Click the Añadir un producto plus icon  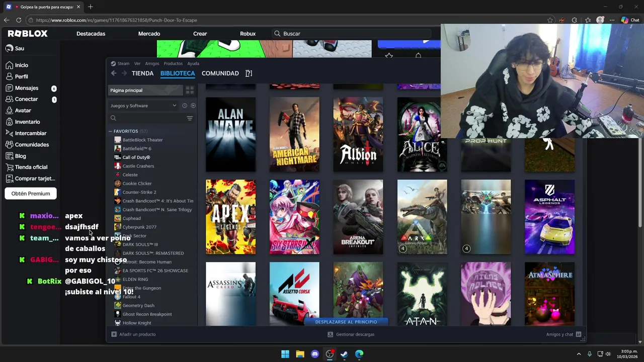point(114,334)
